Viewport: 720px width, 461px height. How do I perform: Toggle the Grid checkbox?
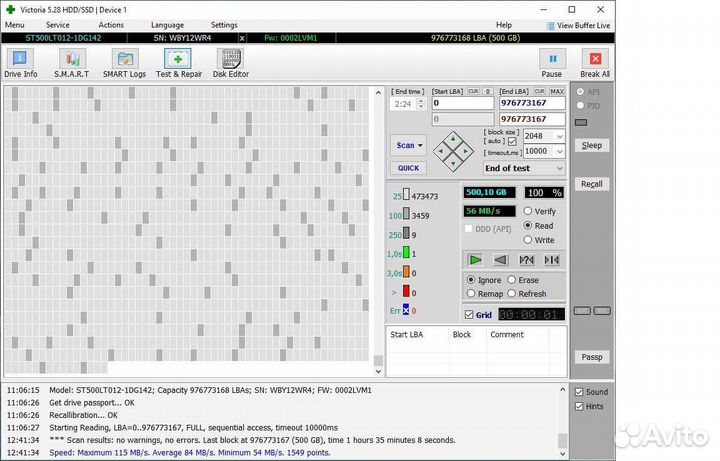468,315
